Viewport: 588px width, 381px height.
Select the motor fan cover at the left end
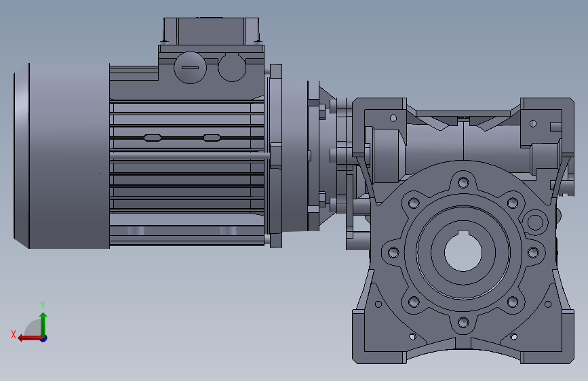point(62,156)
